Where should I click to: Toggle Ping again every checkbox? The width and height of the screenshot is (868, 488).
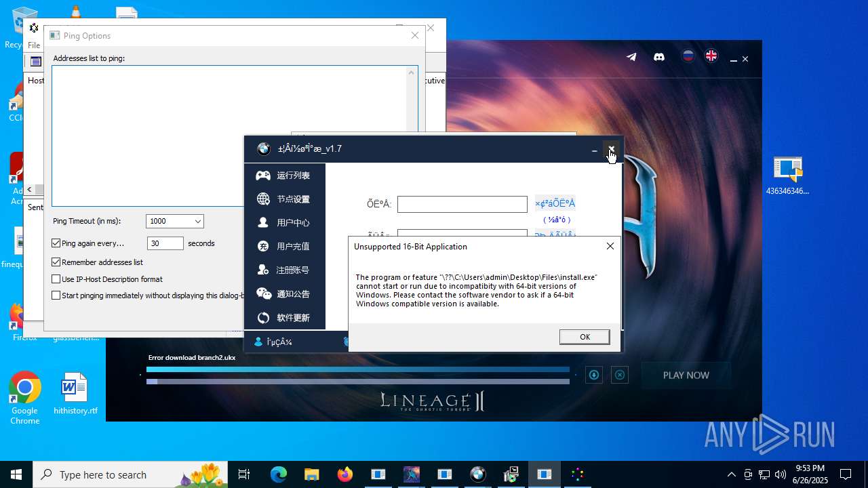tap(56, 243)
